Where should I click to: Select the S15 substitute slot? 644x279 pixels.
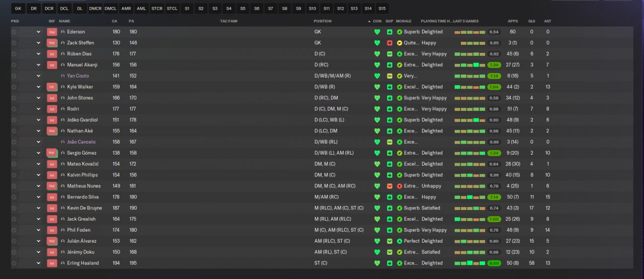tap(382, 9)
